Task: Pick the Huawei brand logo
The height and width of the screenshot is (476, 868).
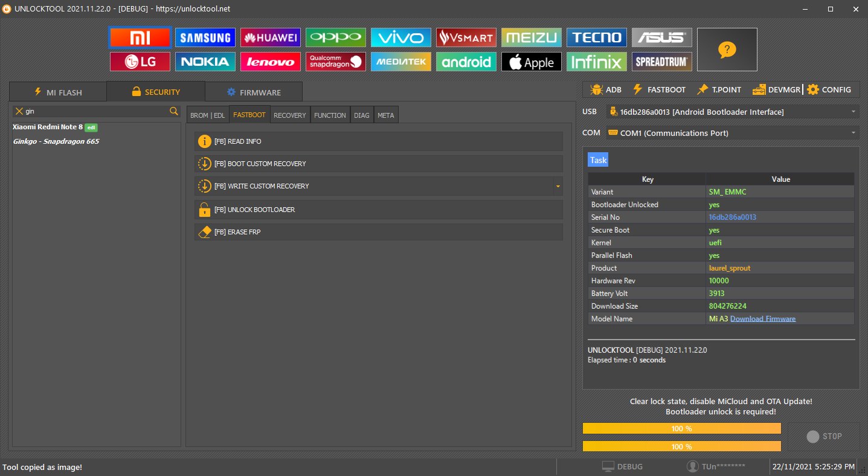Action: (271, 37)
